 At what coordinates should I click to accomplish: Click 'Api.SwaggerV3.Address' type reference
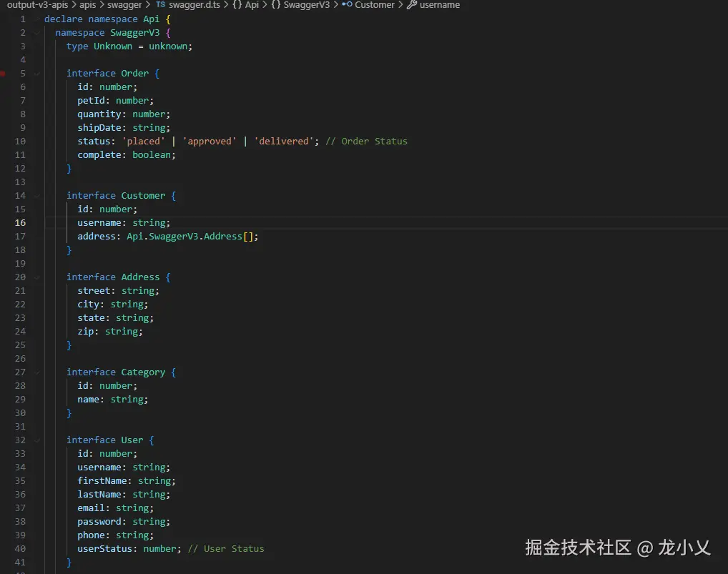(x=185, y=236)
